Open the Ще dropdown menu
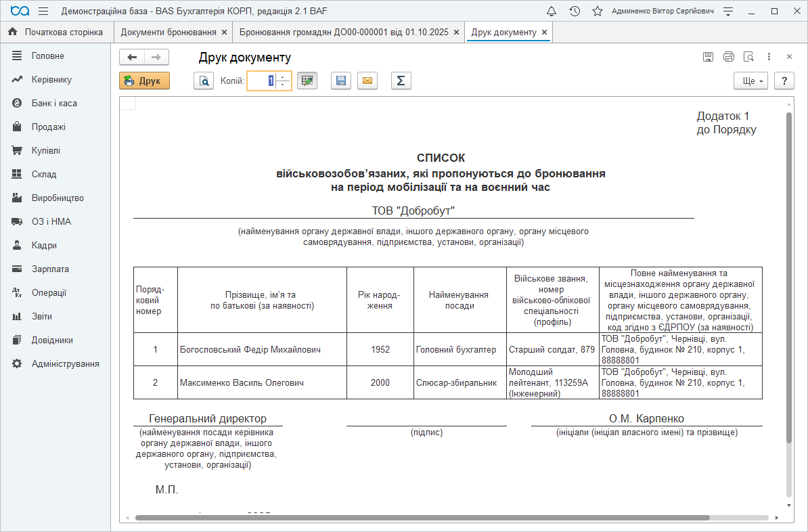This screenshot has width=808, height=532. coord(750,81)
